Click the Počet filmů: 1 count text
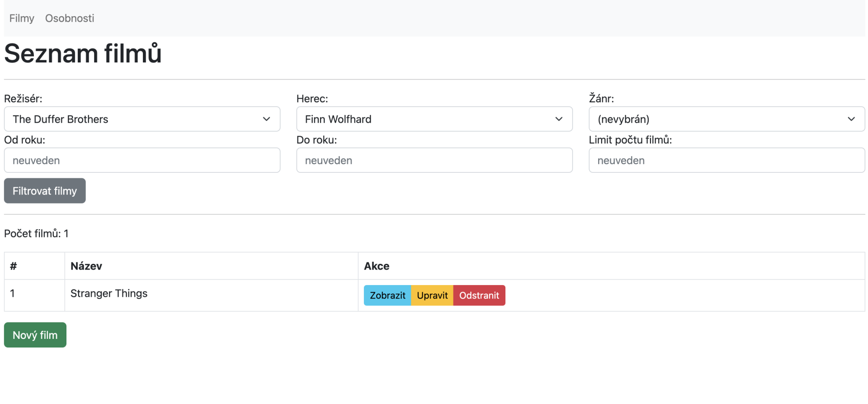 click(36, 233)
